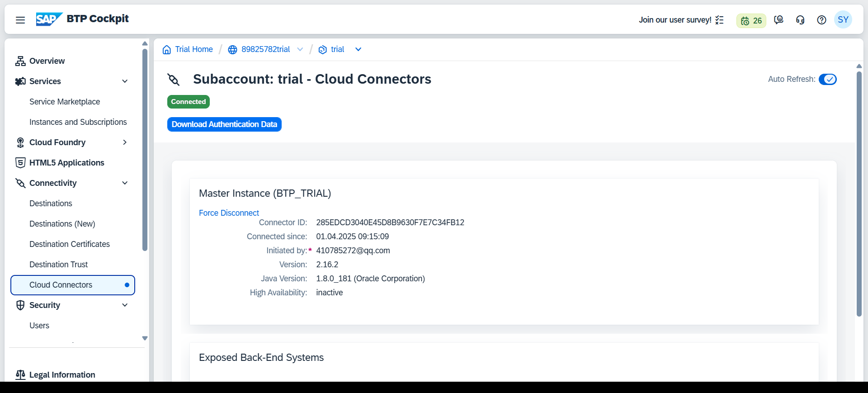868x393 pixels.
Task: Click Download Authentication Data button
Action: [224, 124]
